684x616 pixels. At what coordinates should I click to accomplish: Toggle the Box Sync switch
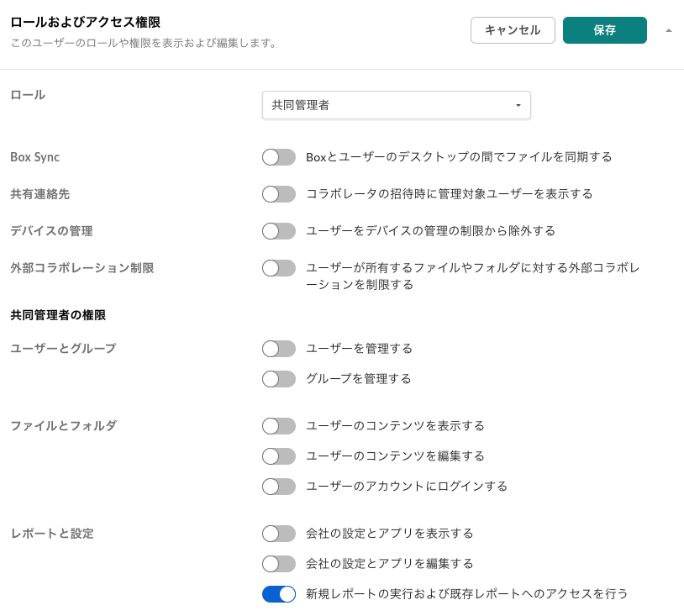[x=279, y=157]
